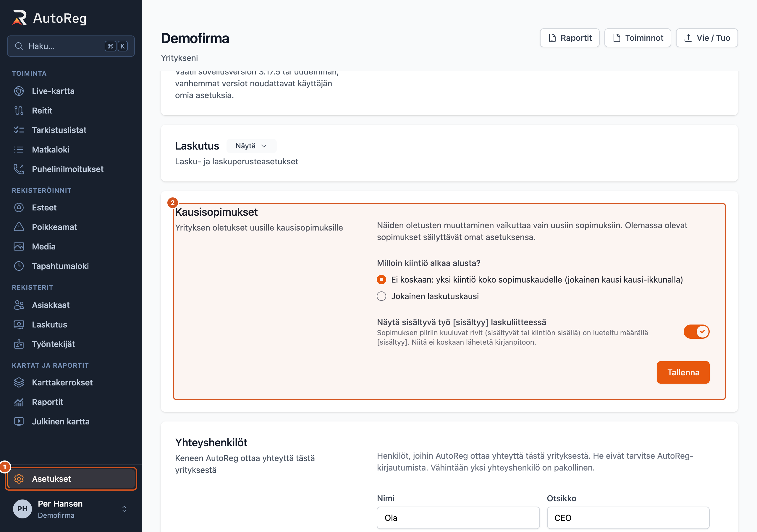757x532 pixels.
Task: Click the Laskutus banknote icon in sidebar
Action: (19, 324)
